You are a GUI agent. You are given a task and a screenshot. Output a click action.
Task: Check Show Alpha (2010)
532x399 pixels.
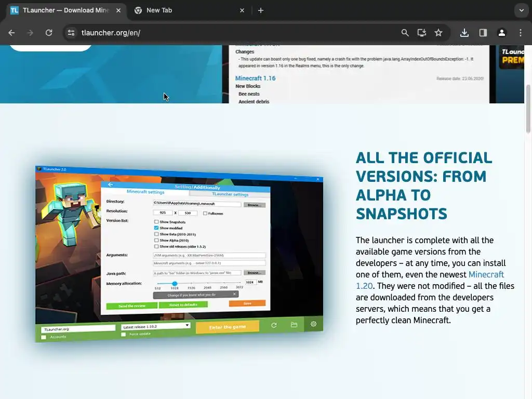pos(156,240)
